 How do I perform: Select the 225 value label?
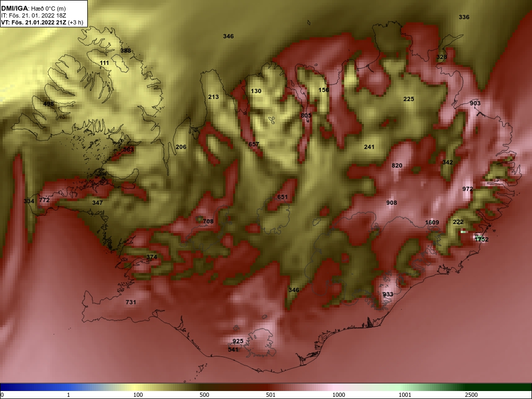click(409, 99)
